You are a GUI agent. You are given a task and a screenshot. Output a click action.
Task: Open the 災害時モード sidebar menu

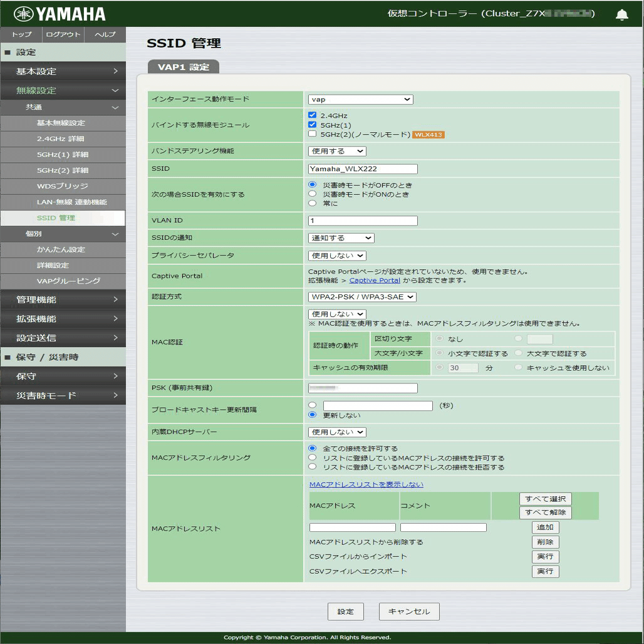63,395
